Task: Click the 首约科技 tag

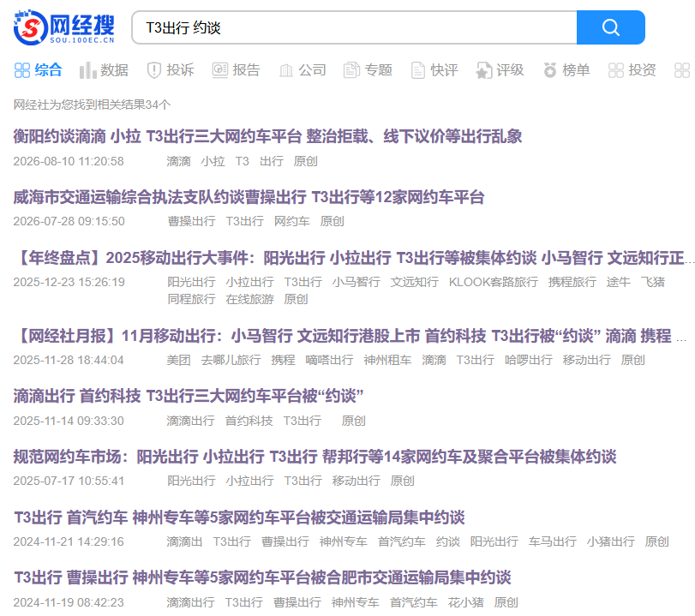Action: pyautogui.click(x=249, y=421)
